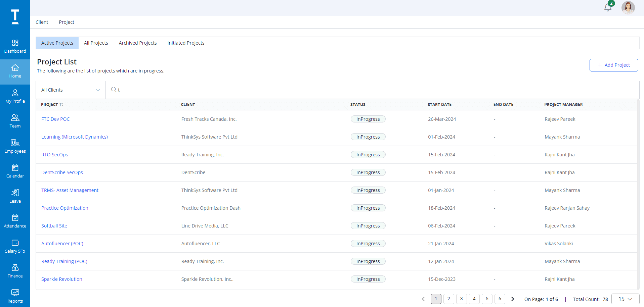Open the Leave sidebar icon
Image resolution: width=644 pixels, height=307 pixels.
(x=15, y=197)
